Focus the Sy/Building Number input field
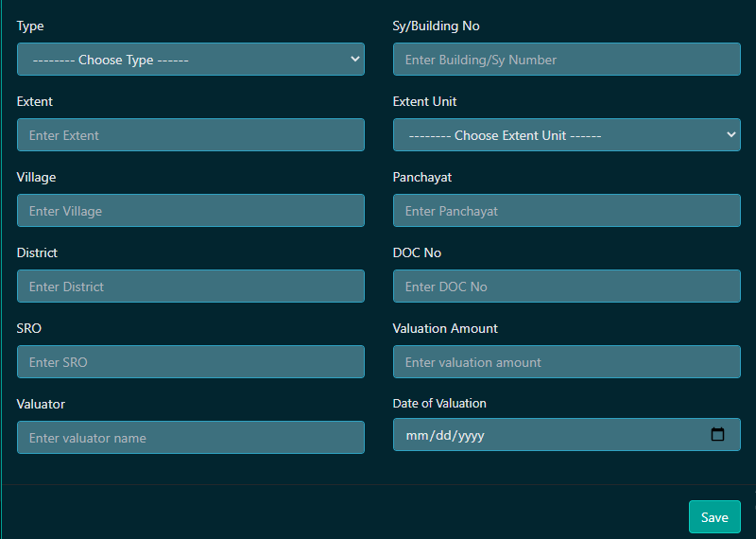The image size is (756, 539). (566, 60)
